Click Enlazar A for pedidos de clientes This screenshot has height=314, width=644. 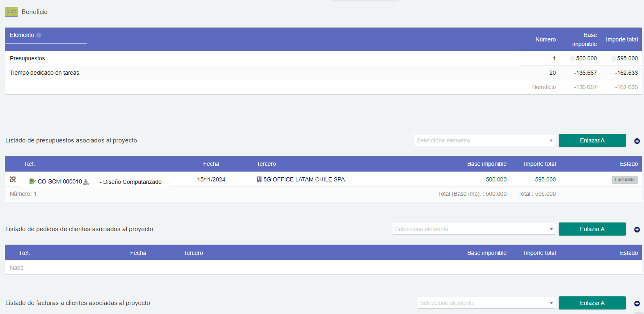tap(592, 229)
